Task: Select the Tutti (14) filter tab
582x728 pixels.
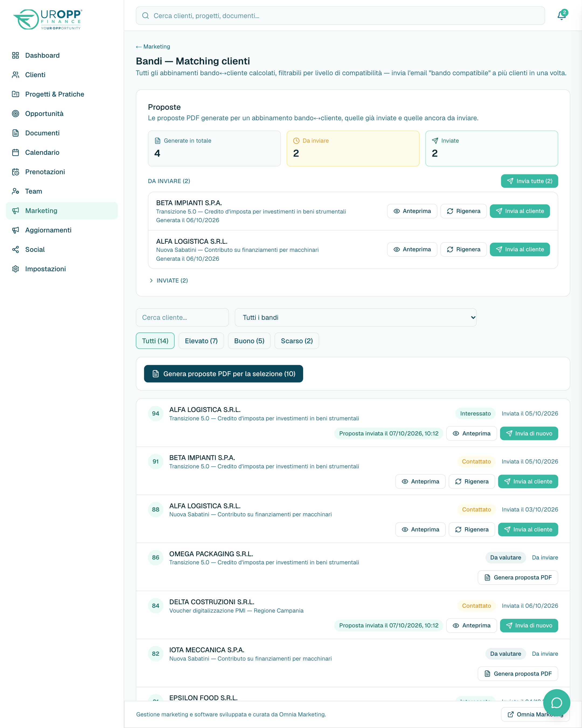Action: 155,341
